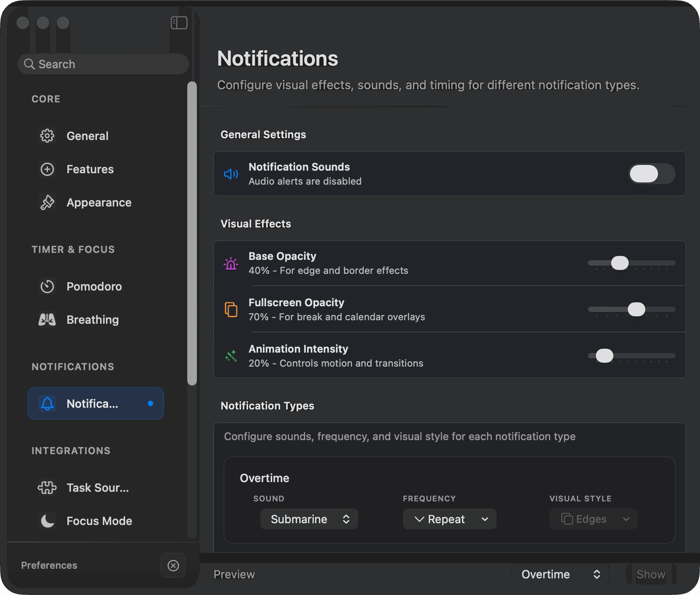This screenshot has height=595, width=700.
Task: Click the VISUAL STYLE column label
Action: pos(581,498)
